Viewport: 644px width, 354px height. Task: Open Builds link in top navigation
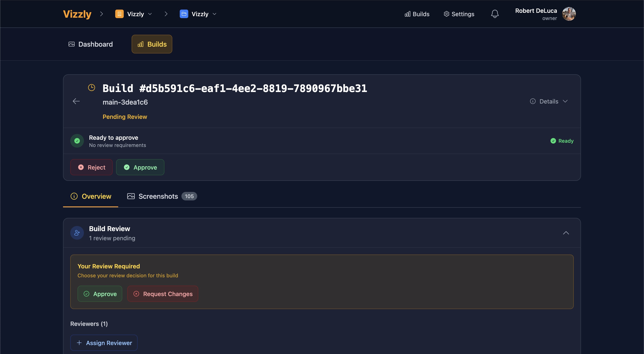(x=417, y=14)
